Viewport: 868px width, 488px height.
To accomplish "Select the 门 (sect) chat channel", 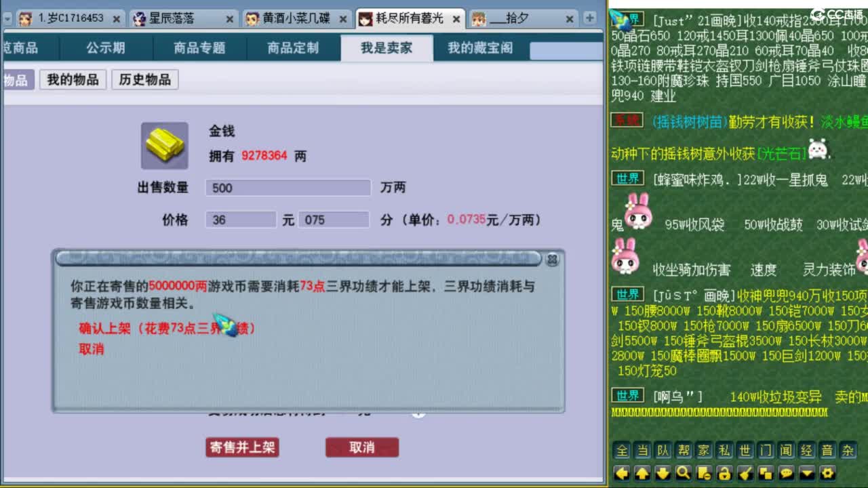I will (766, 451).
